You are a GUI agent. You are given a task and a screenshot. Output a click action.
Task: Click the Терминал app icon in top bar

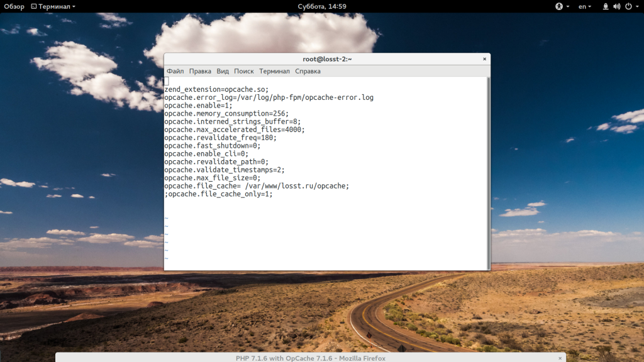pyautogui.click(x=34, y=6)
